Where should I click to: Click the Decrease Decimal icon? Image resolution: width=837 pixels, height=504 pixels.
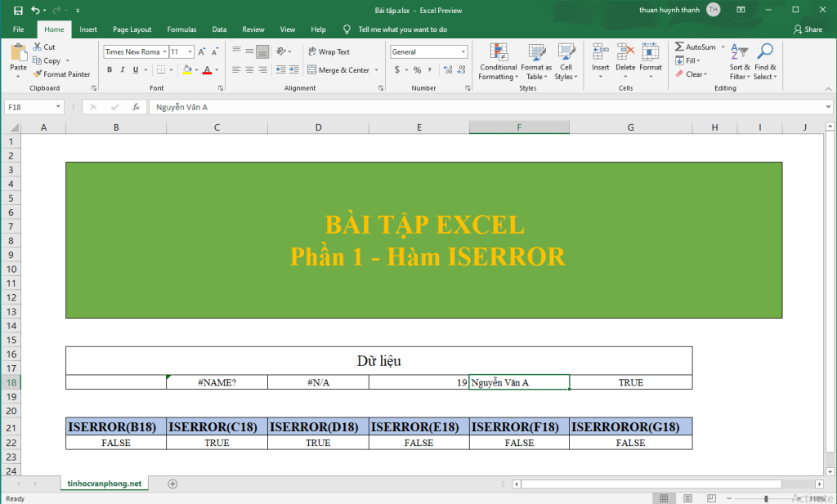461,70
